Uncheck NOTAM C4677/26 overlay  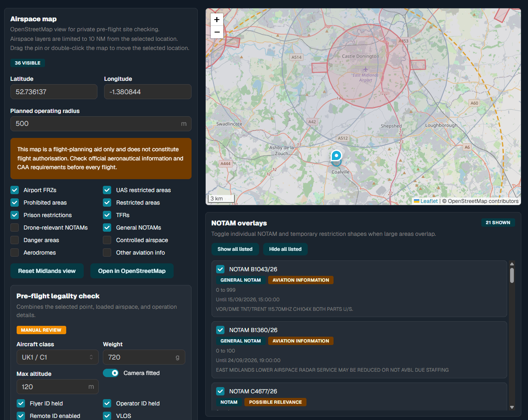tap(220, 391)
